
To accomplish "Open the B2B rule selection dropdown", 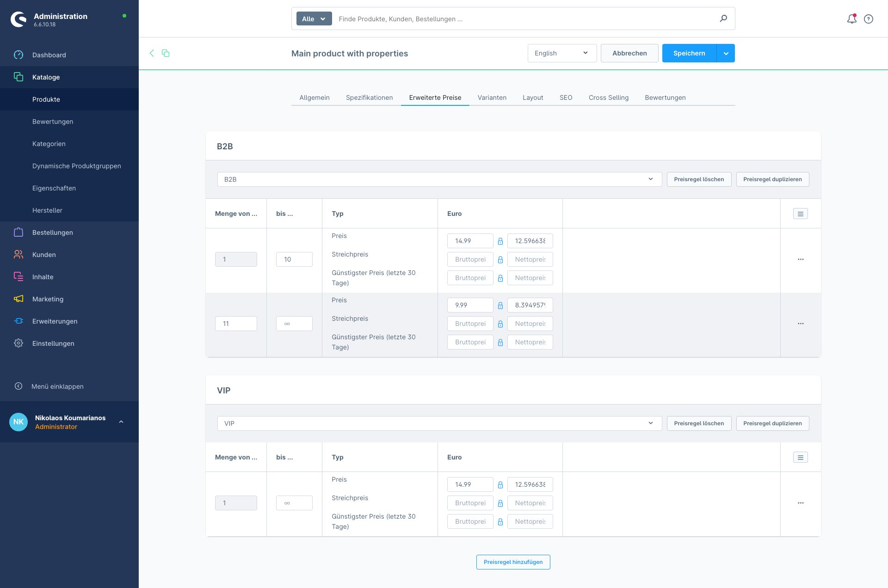I will click(439, 179).
